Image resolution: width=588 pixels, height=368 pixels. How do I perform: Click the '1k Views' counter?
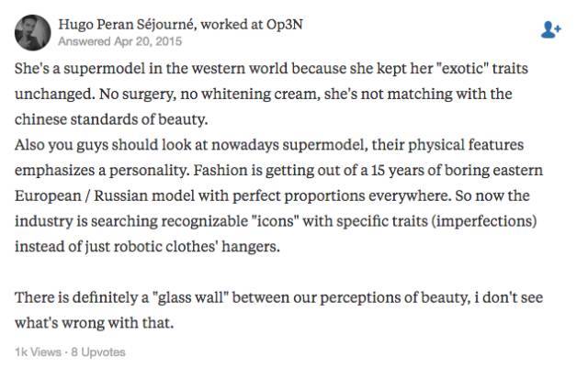coord(38,352)
